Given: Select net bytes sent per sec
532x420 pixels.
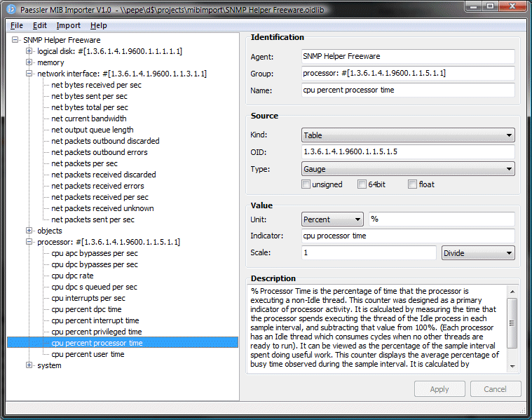Looking at the screenshot, I should [89, 96].
